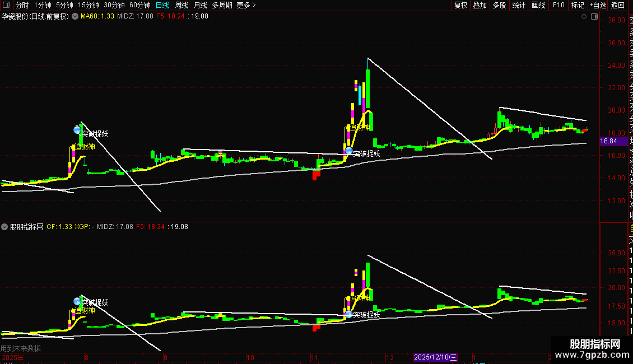Screen dimensions: 633x364
Task: Click month 9 on the time axis
Action: pos(165,357)
